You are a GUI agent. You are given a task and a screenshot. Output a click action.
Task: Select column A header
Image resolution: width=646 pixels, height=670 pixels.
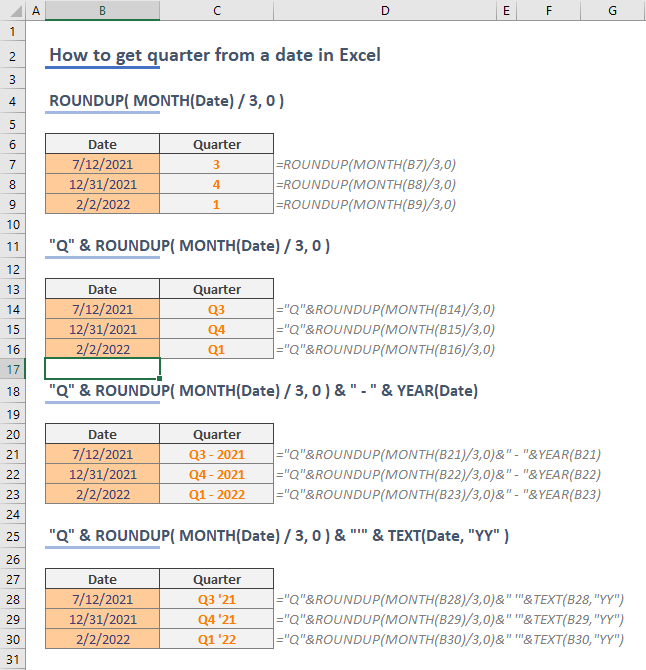(36, 10)
